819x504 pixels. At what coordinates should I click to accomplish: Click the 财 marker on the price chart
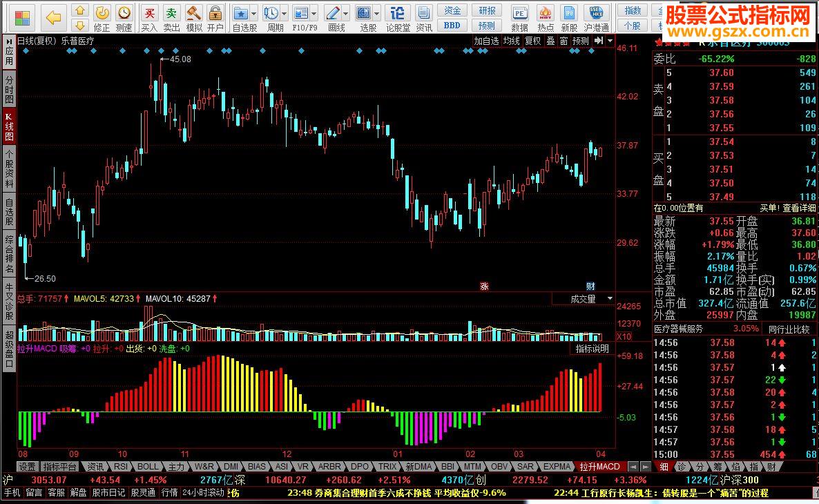point(590,287)
